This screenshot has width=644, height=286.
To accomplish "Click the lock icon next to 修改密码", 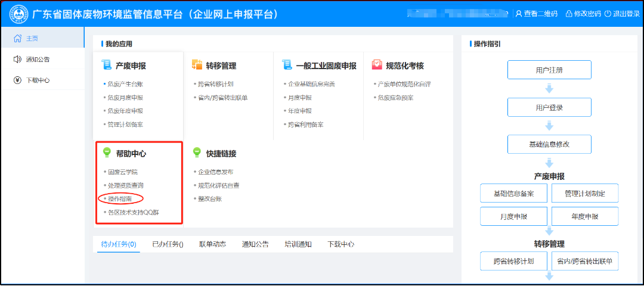I will click(x=569, y=14).
